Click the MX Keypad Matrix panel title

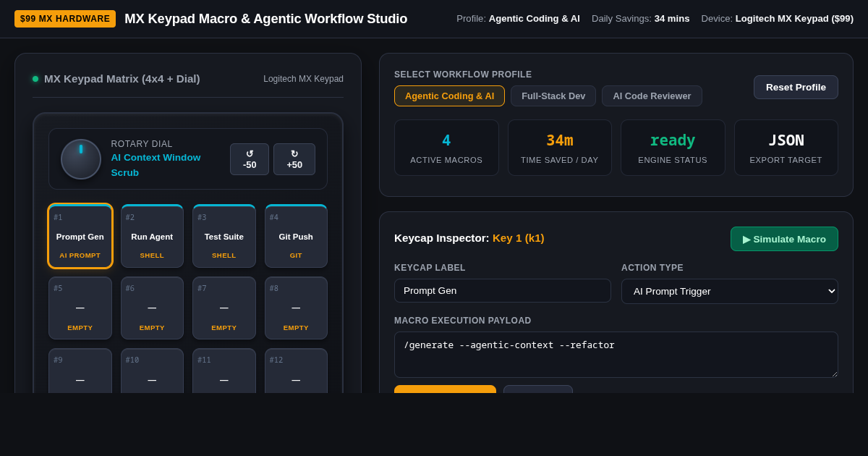[x=122, y=78]
